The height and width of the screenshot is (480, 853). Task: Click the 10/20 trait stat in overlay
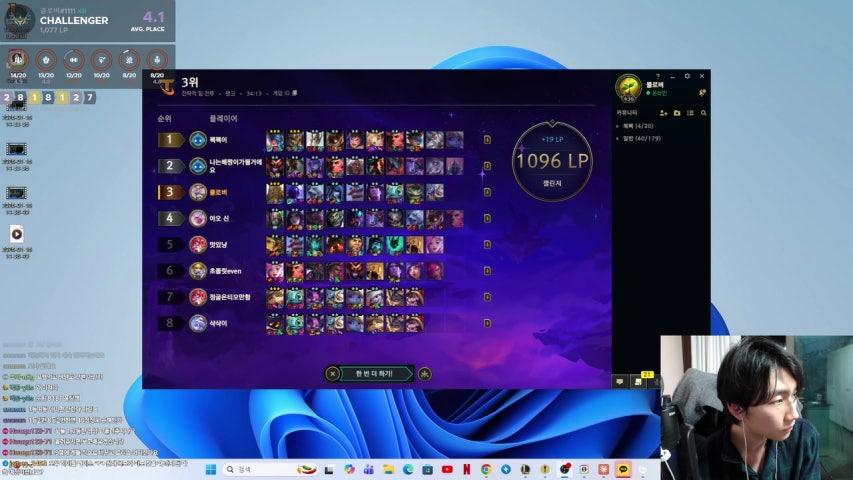tap(101, 64)
